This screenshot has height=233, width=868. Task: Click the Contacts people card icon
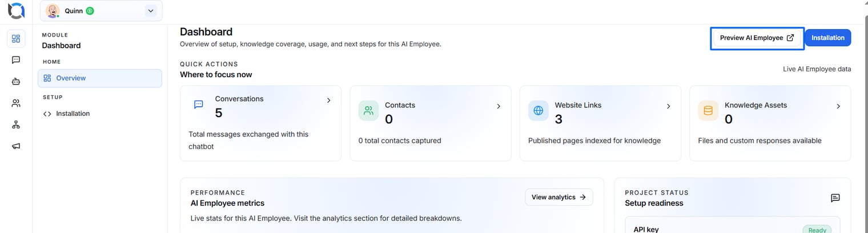pos(368,111)
